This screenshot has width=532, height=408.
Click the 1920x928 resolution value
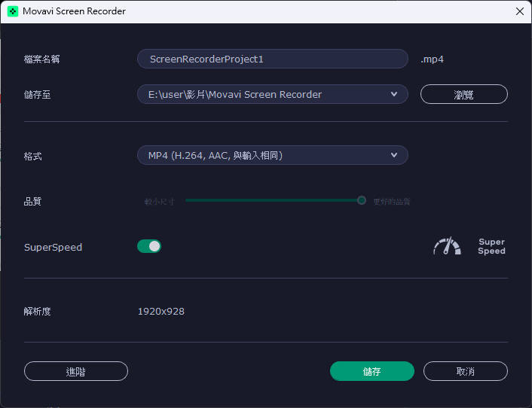tap(161, 312)
